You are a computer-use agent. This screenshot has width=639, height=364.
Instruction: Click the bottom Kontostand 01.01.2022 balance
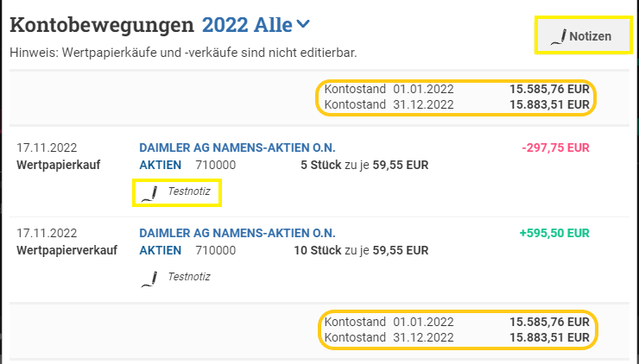click(457, 322)
